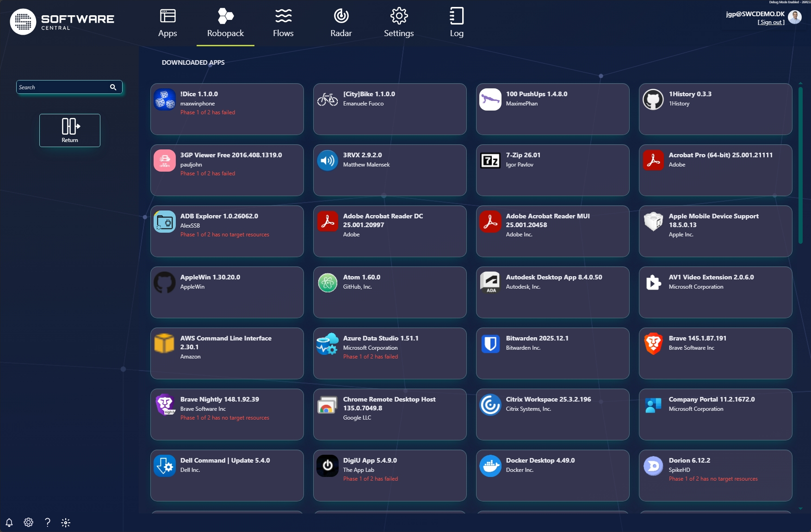Click the Chrome Remote Desktop Host icon

click(x=328, y=405)
